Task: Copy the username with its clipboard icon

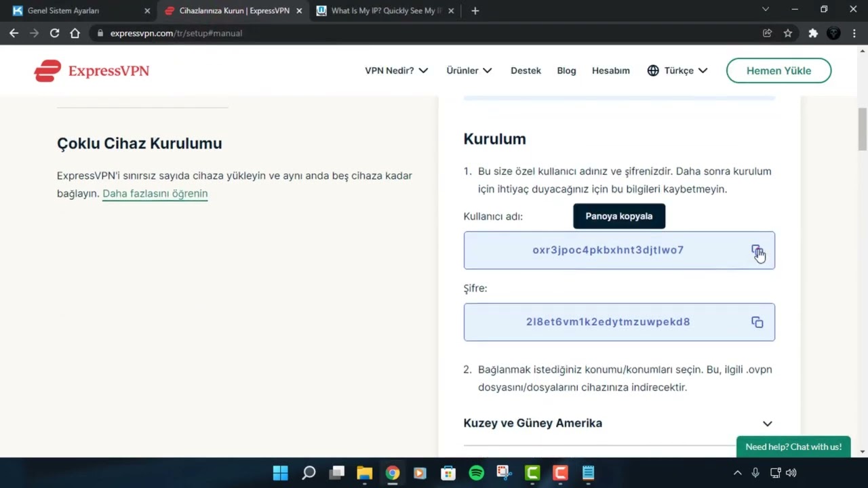Action: point(757,250)
